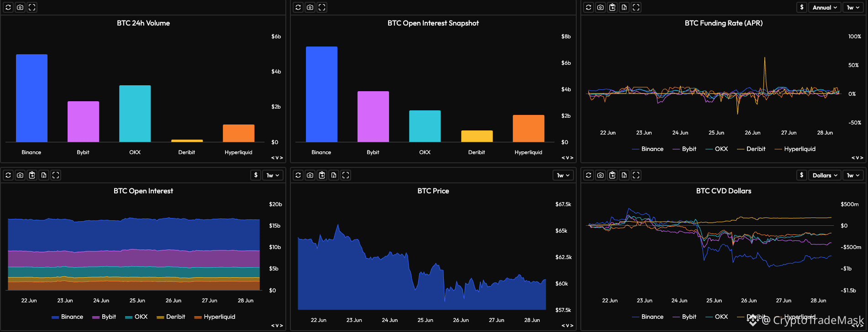The width and height of the screenshot is (868, 332).
Task: Take a screenshot of BTC Price chart
Action: (310, 175)
